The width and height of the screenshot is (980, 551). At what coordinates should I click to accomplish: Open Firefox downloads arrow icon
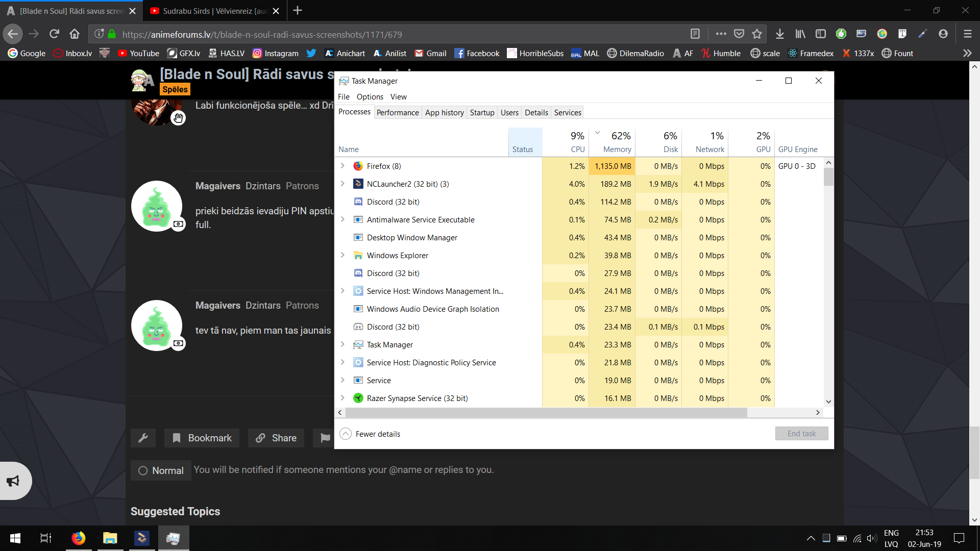pyautogui.click(x=779, y=34)
